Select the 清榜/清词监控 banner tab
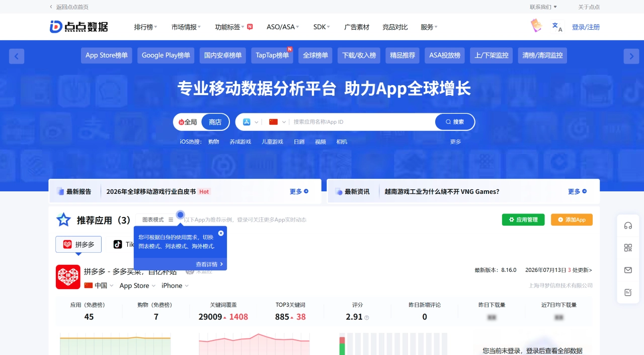 (542, 55)
